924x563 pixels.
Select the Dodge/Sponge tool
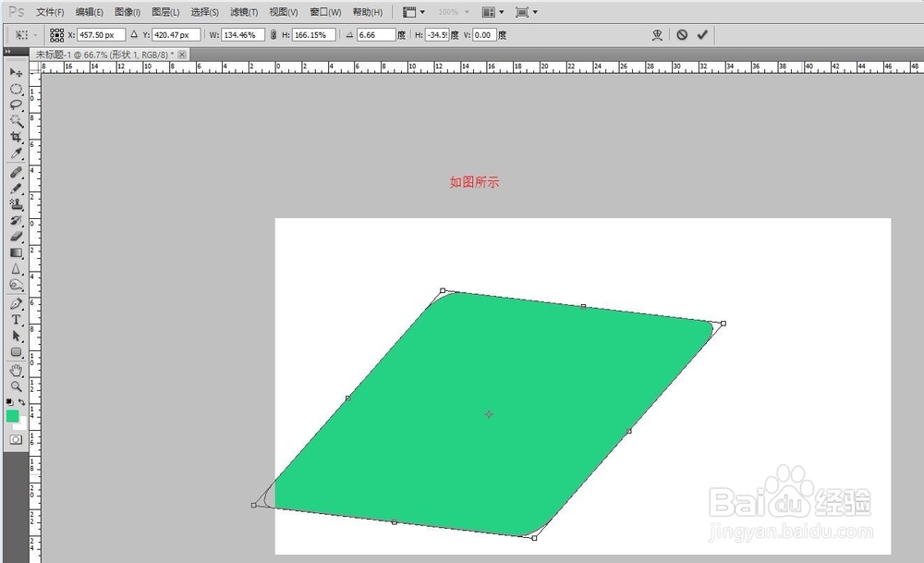(x=16, y=286)
